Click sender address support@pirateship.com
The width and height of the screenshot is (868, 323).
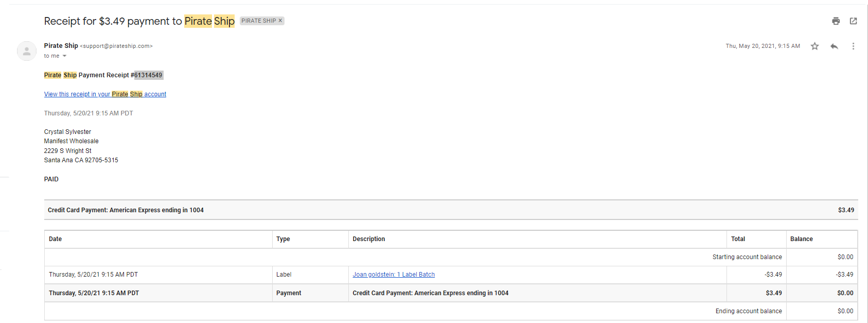coord(116,46)
